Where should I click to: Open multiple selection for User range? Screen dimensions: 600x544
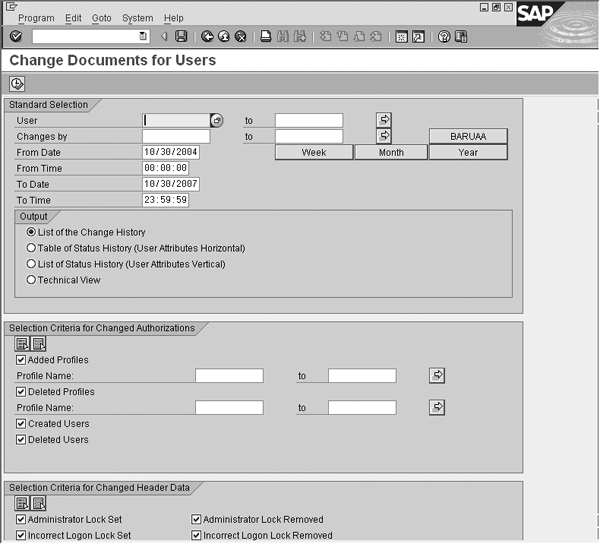(384, 120)
